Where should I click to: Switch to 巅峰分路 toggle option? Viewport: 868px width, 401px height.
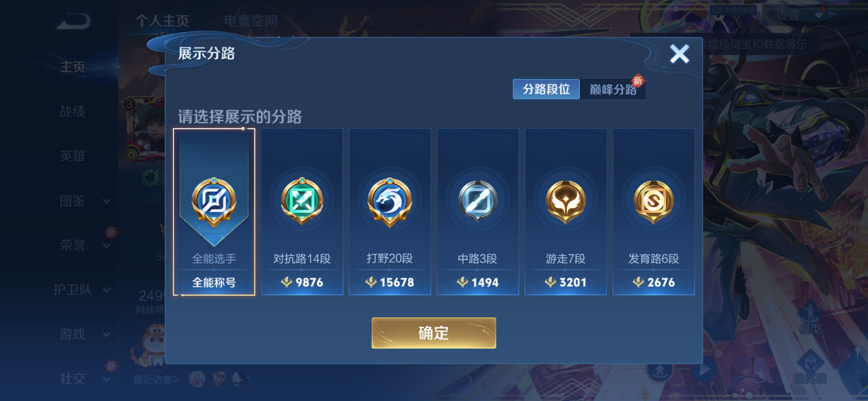613,89
